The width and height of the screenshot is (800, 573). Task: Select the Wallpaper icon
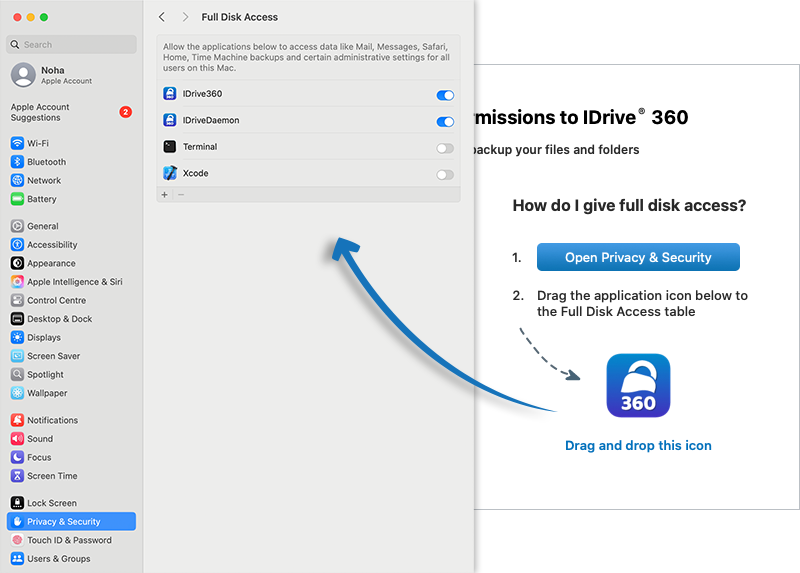coord(17,393)
